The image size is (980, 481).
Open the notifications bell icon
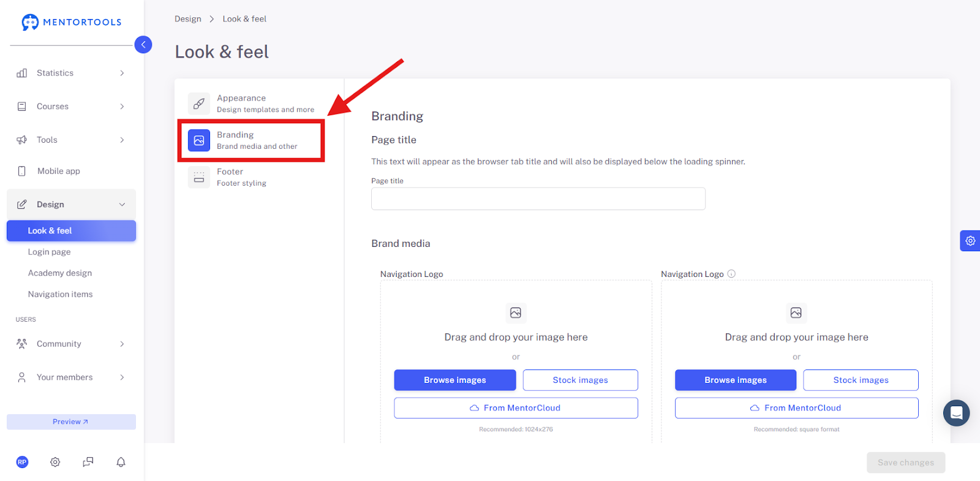[121, 462]
